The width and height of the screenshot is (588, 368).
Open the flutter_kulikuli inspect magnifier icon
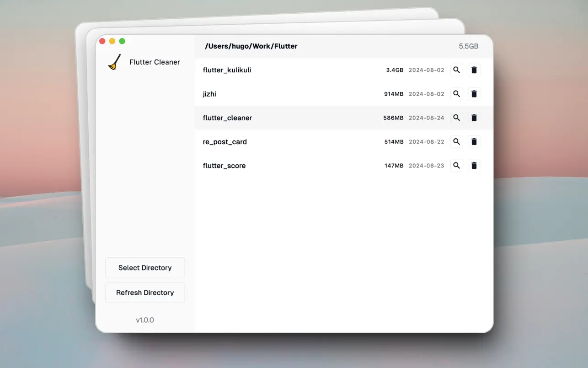click(456, 70)
